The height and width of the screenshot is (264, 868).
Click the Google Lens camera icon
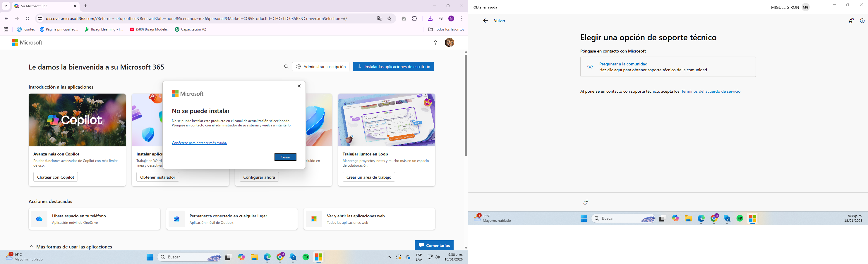404,18
